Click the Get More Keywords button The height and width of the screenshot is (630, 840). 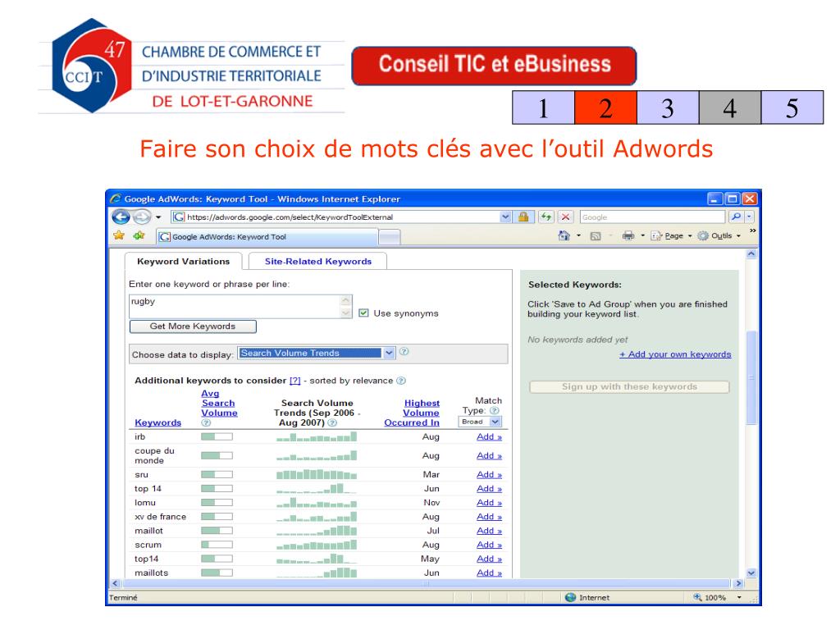(x=193, y=326)
